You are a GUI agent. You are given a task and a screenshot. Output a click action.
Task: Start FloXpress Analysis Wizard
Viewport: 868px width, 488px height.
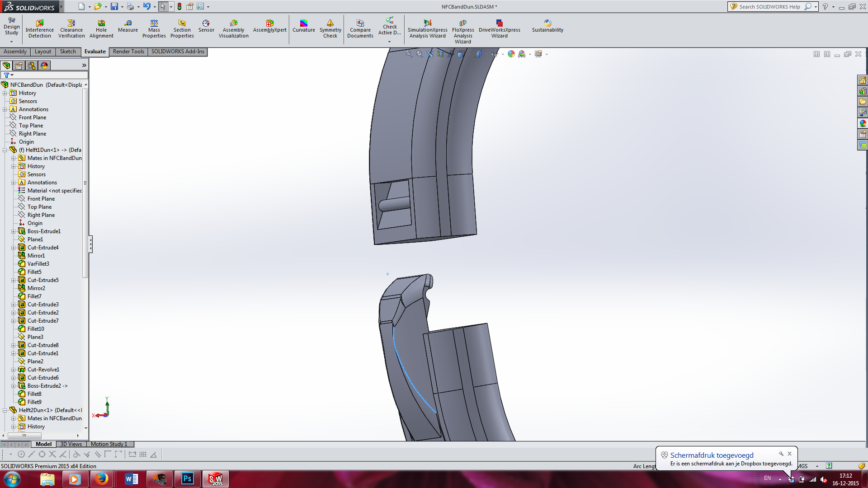[463, 32]
